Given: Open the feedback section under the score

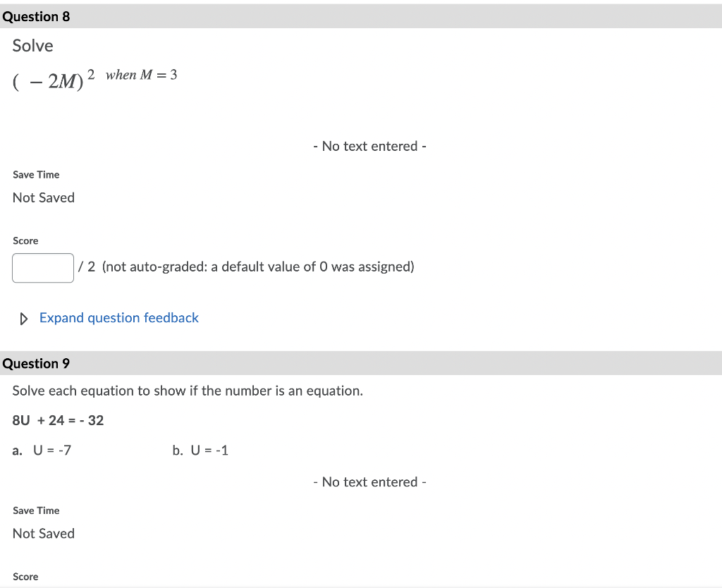Looking at the screenshot, I should (118, 318).
